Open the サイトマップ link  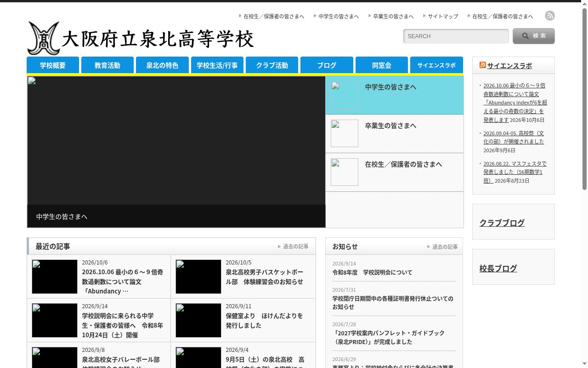[443, 16]
